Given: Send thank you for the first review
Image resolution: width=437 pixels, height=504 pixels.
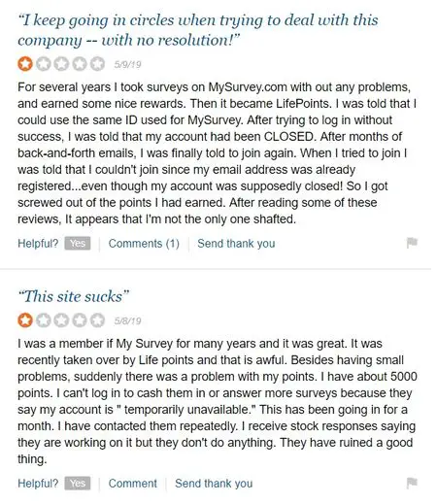Looking at the screenshot, I should (x=236, y=244).
